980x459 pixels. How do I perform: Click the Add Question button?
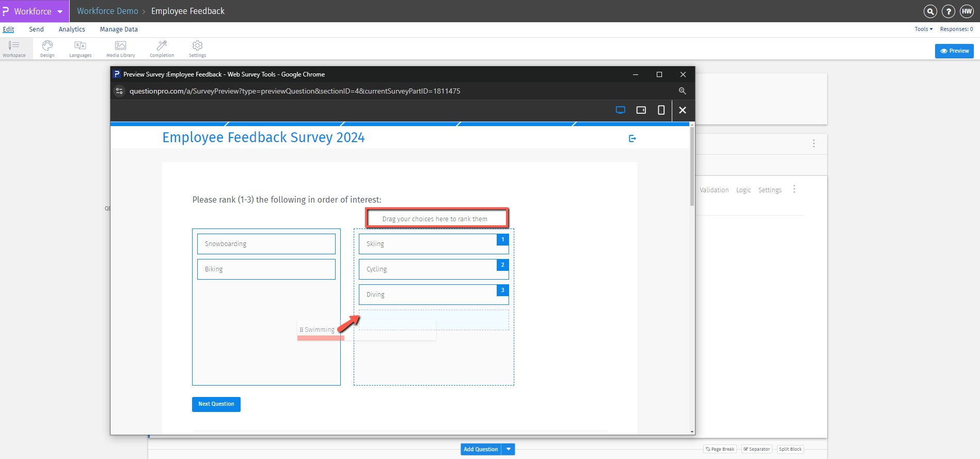481,449
